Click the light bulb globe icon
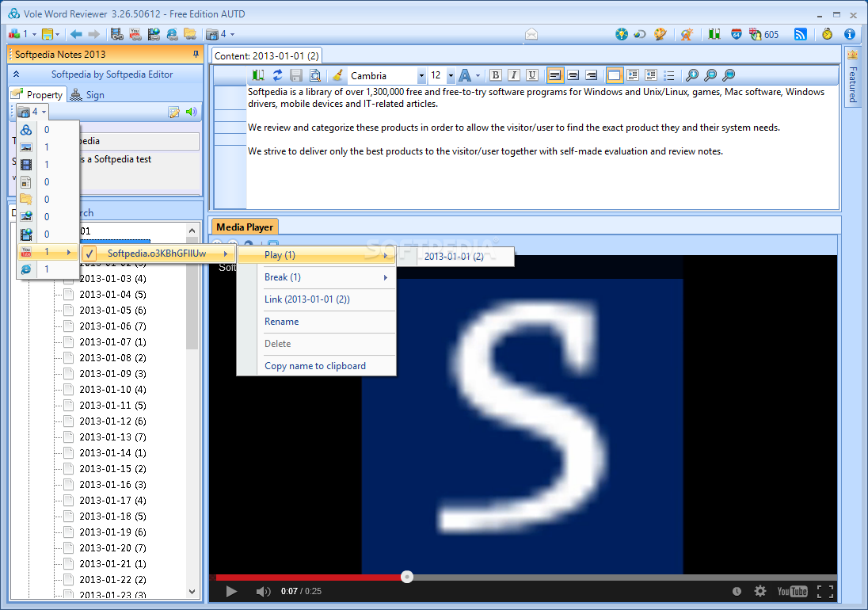 point(622,34)
